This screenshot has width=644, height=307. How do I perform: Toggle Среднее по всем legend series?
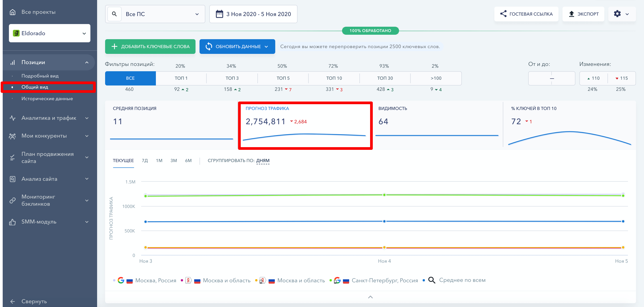tap(454, 280)
